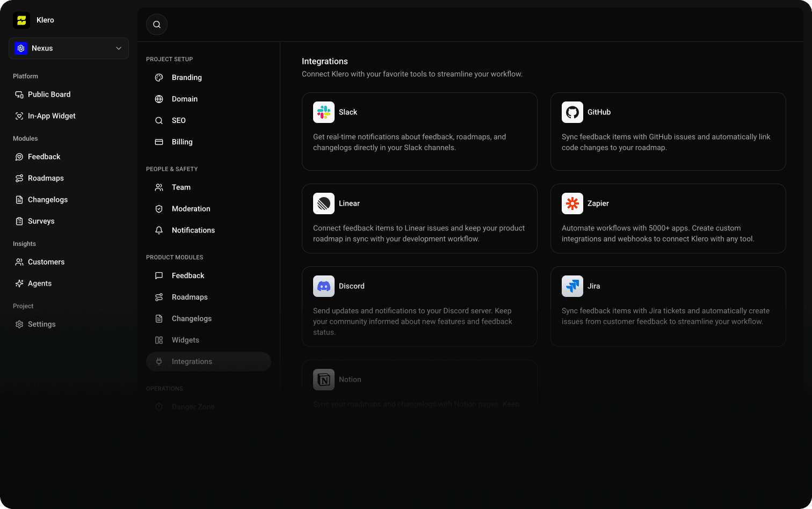
Task: Click the Customers people icon
Action: (x=19, y=262)
